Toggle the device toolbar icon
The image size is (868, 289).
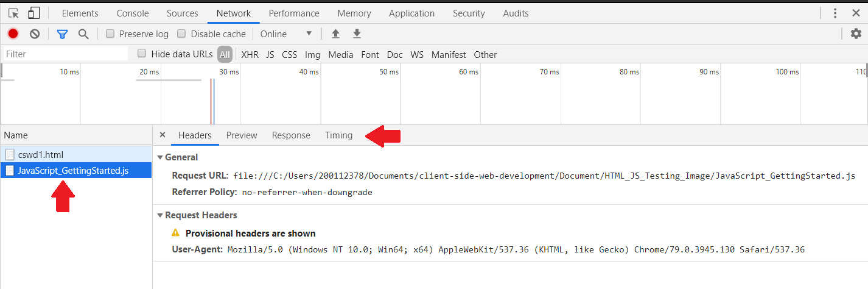tap(34, 13)
